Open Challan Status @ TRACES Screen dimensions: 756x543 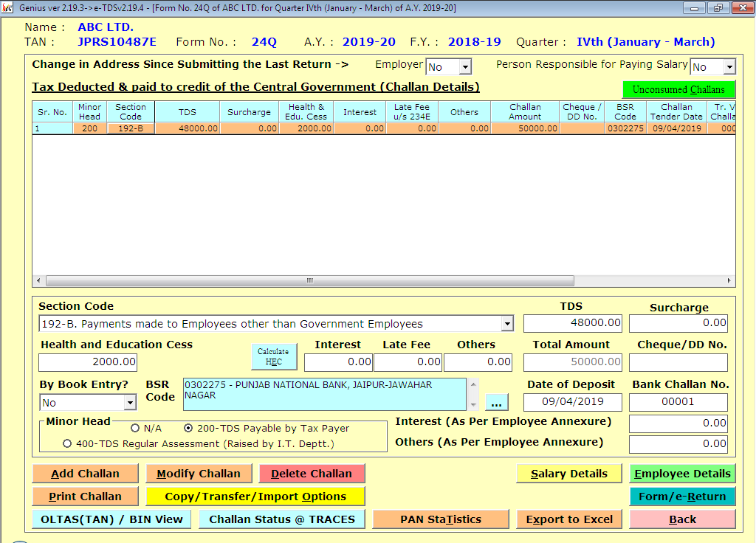pos(282,519)
